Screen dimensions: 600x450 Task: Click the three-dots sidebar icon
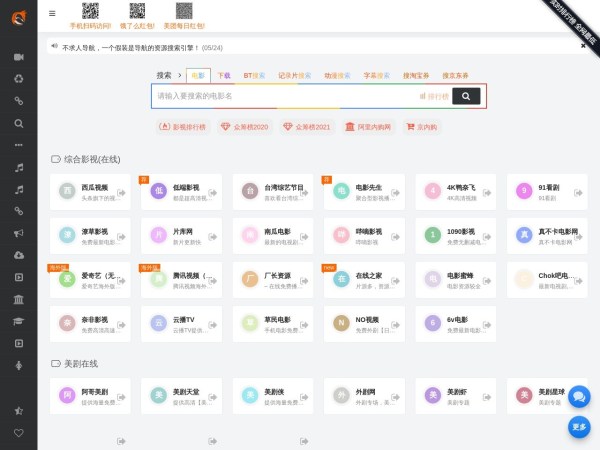click(19, 145)
